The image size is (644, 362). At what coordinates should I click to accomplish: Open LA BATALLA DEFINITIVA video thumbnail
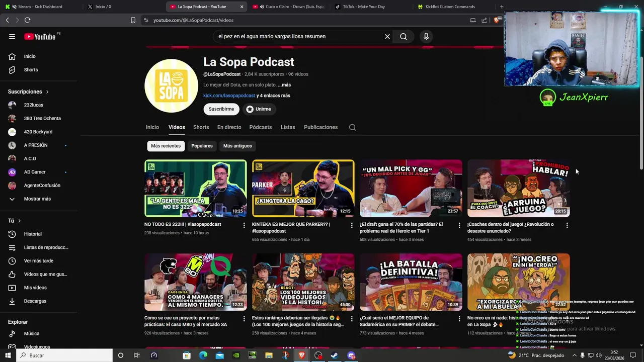[x=411, y=282]
